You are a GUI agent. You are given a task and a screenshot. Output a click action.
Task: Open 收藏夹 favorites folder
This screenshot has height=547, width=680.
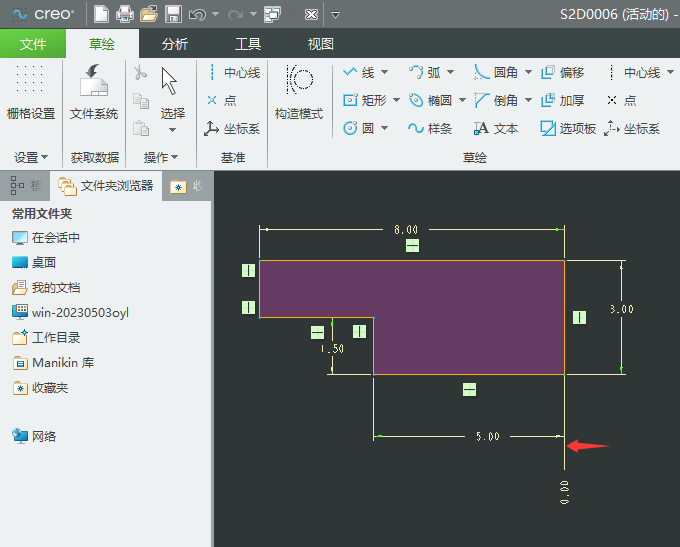tap(40, 388)
